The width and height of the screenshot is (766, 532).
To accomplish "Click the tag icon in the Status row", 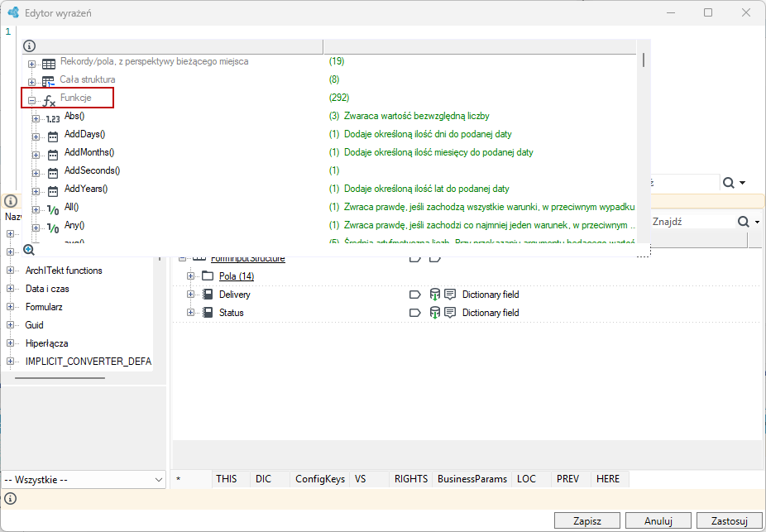I will click(414, 313).
